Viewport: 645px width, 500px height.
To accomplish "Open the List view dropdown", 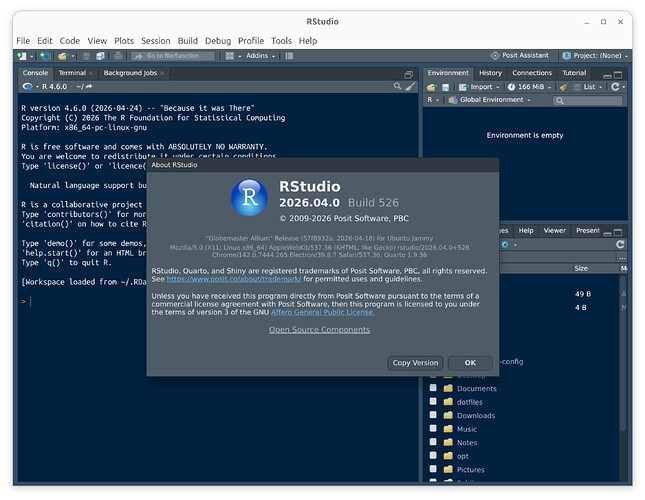I will (588, 87).
